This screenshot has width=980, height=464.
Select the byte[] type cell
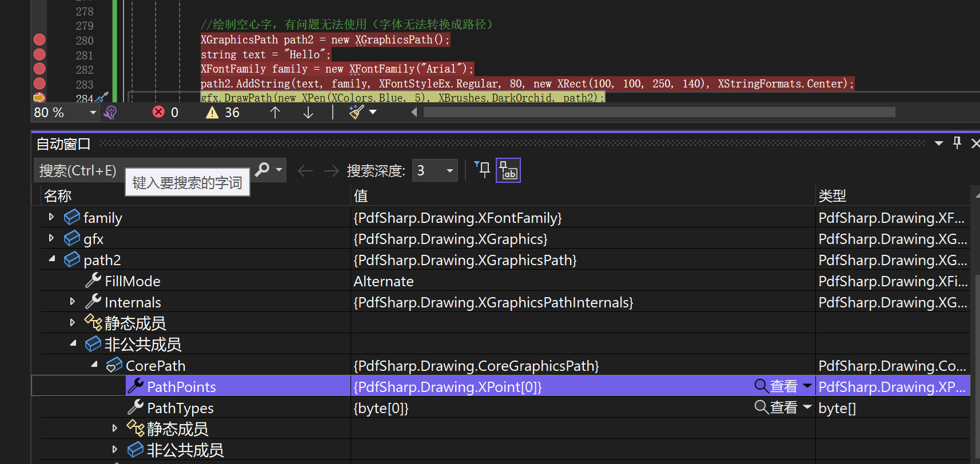[x=837, y=408]
